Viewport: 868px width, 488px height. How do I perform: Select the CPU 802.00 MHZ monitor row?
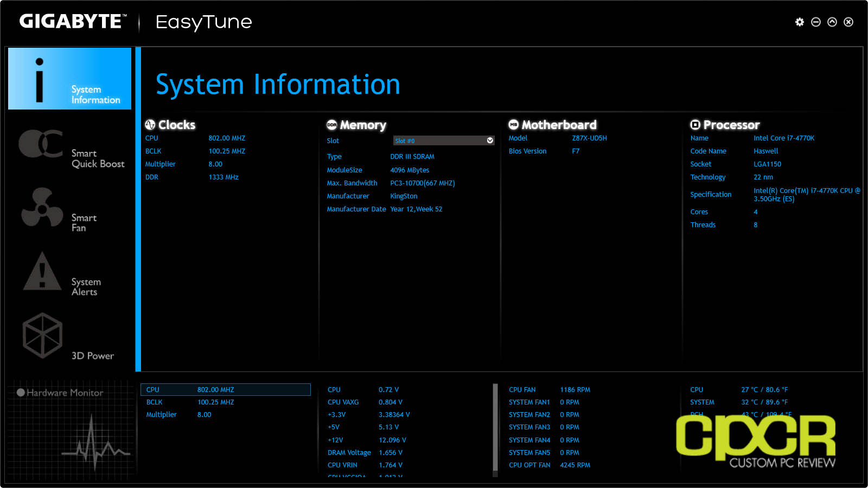coord(226,389)
